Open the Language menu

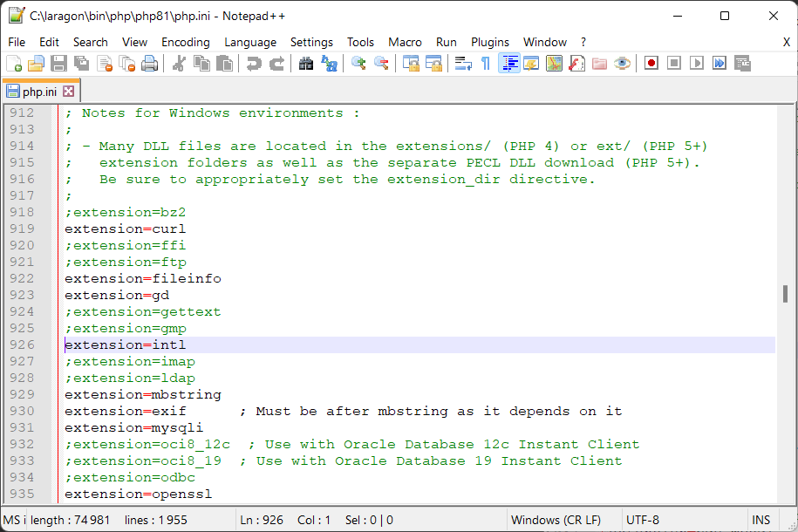[x=250, y=42]
